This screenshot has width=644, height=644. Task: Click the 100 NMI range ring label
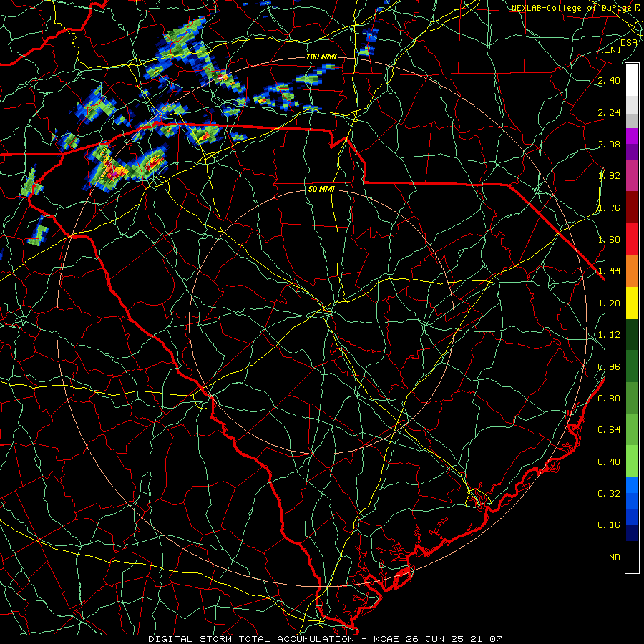pos(321,57)
